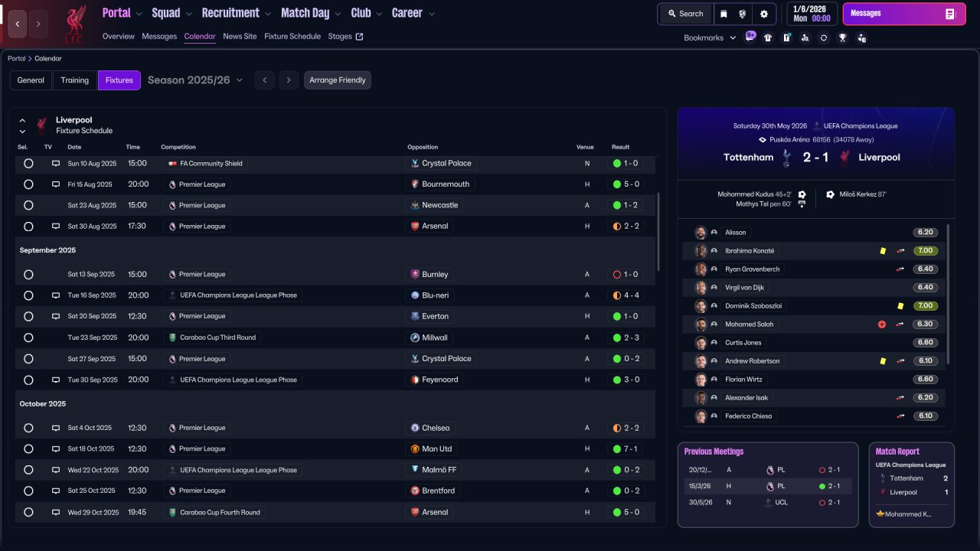The width and height of the screenshot is (980, 551).
Task: Open the Season 2025/26 dropdown
Action: pyautogui.click(x=195, y=80)
